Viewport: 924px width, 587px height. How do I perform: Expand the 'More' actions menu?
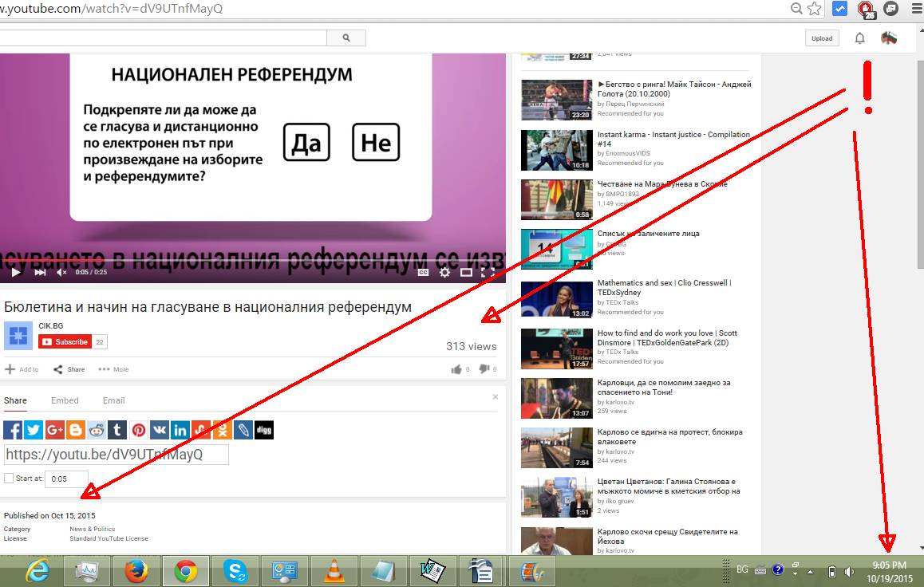(113, 369)
